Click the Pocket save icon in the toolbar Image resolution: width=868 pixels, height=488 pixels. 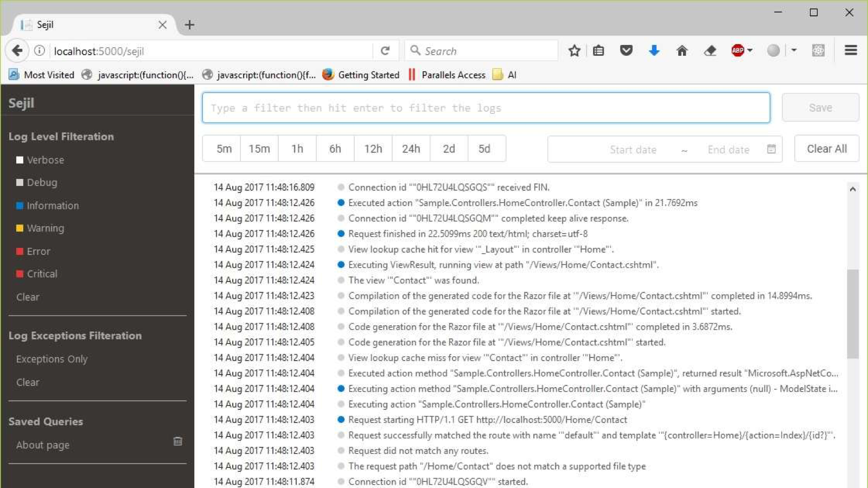(627, 50)
